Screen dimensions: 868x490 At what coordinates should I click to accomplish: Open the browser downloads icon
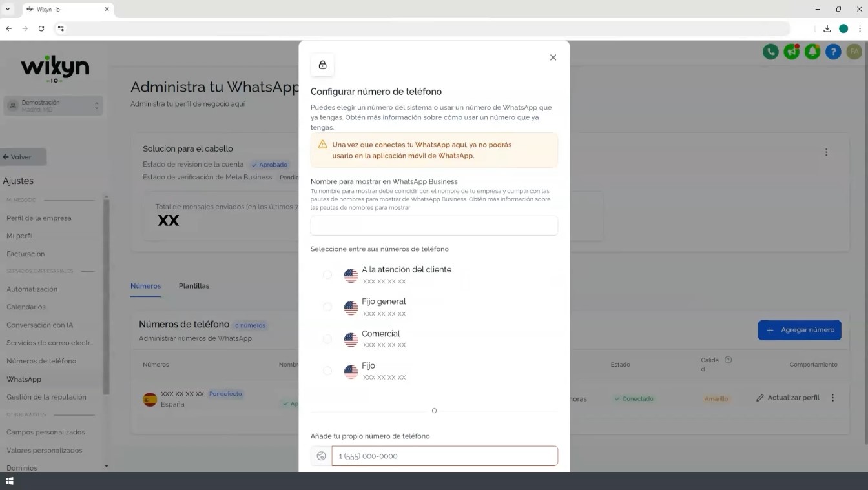point(827,28)
